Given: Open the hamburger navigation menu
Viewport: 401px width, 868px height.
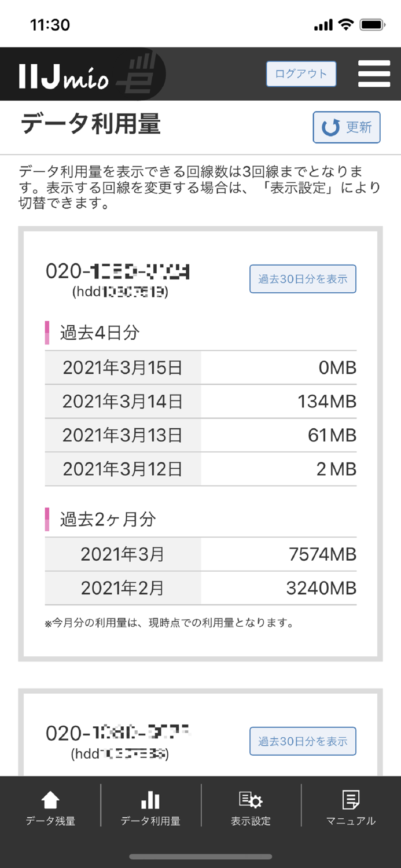Looking at the screenshot, I should [x=374, y=73].
